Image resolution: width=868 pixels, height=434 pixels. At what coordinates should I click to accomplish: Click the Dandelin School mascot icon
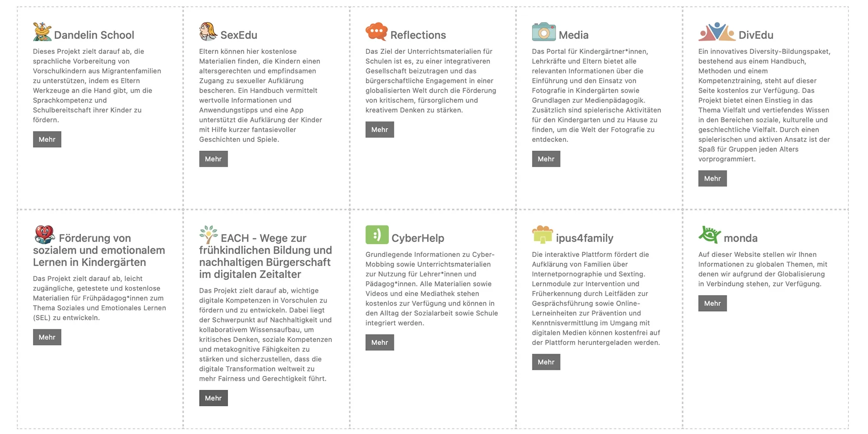click(42, 32)
